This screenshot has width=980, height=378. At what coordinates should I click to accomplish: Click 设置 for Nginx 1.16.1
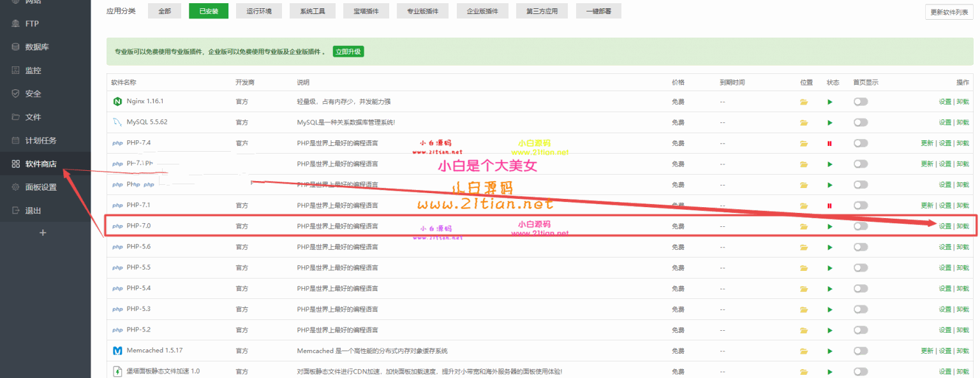(x=945, y=102)
